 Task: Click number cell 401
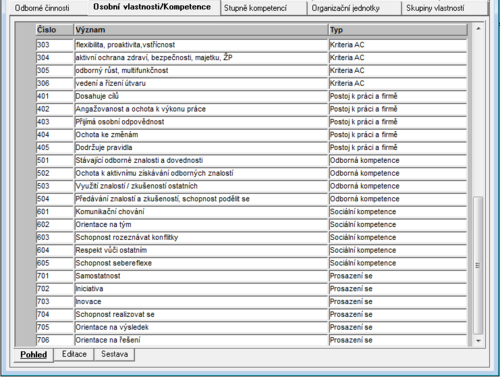point(55,96)
